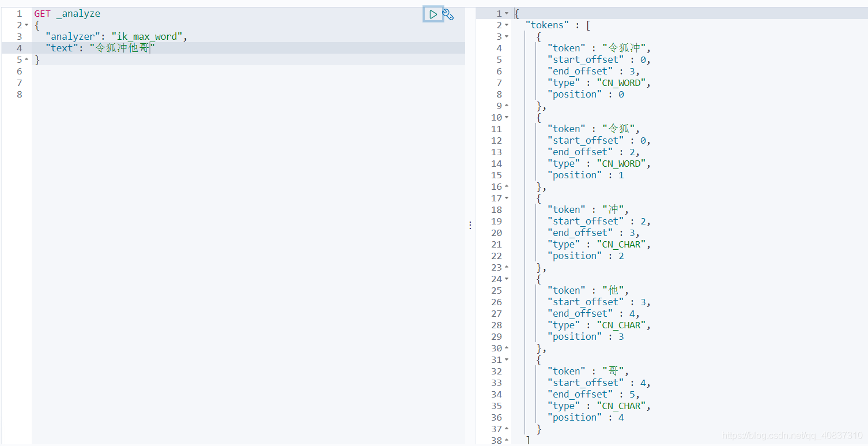The height and width of the screenshot is (446, 868).
Task: Click the "text" key on request line 4
Action: click(x=62, y=48)
